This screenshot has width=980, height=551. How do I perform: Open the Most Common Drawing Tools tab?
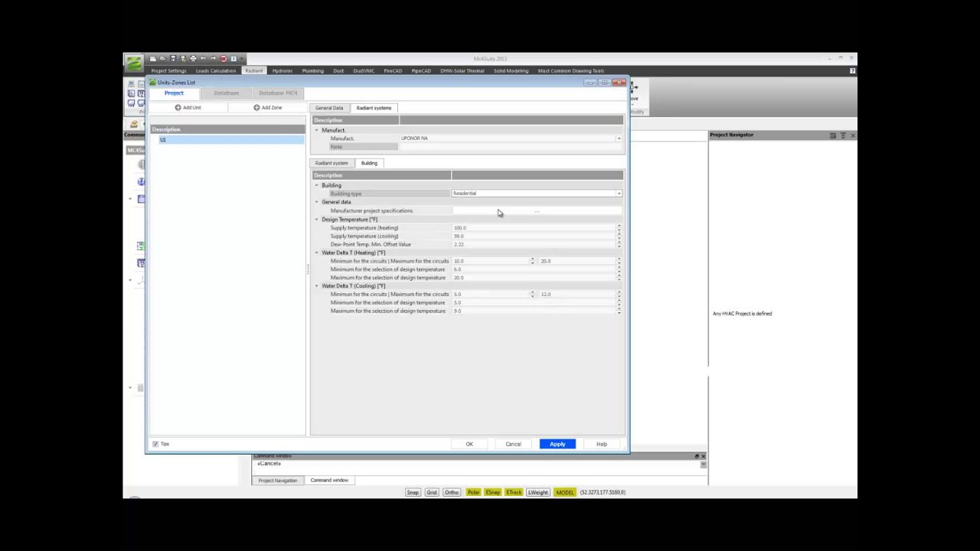click(571, 70)
